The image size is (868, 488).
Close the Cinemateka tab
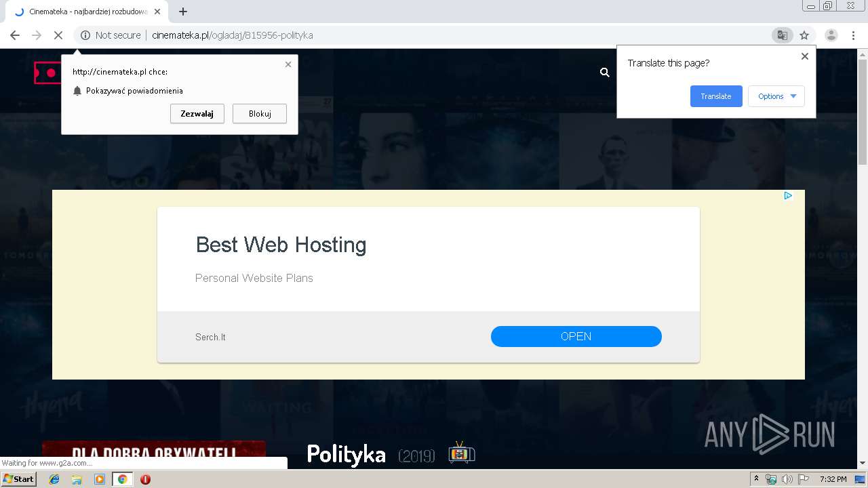click(x=157, y=12)
